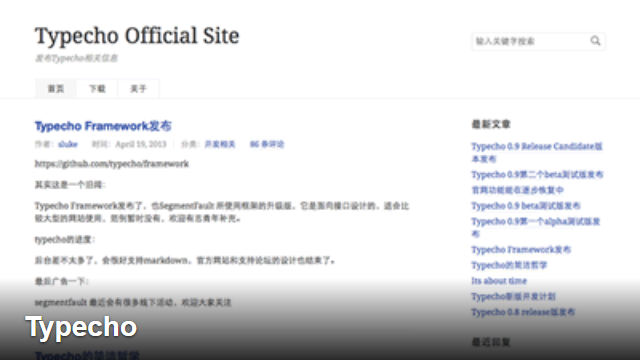The width and height of the screenshot is (640, 360).
Task: Open Typecho Framework发布 sidebar link
Action: [x=521, y=249]
